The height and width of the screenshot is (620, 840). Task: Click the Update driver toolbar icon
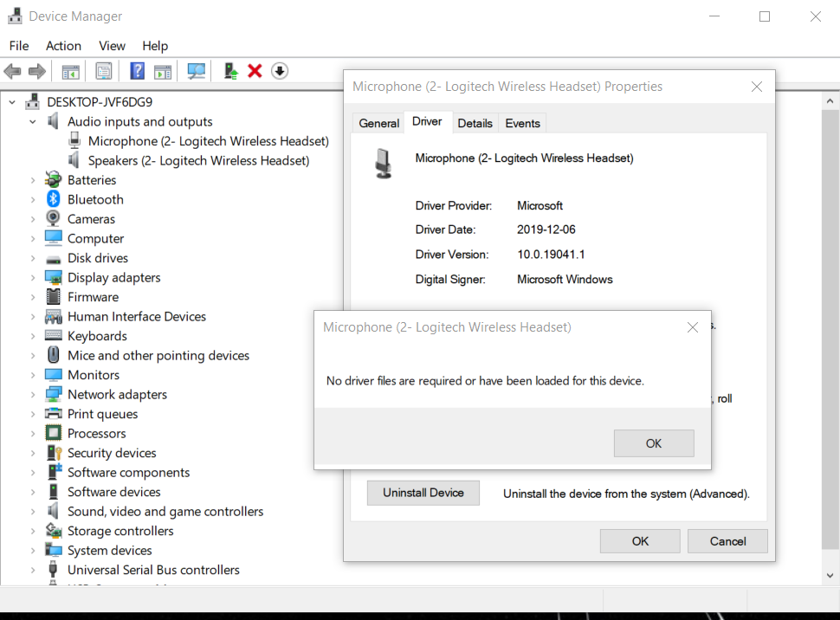(231, 71)
